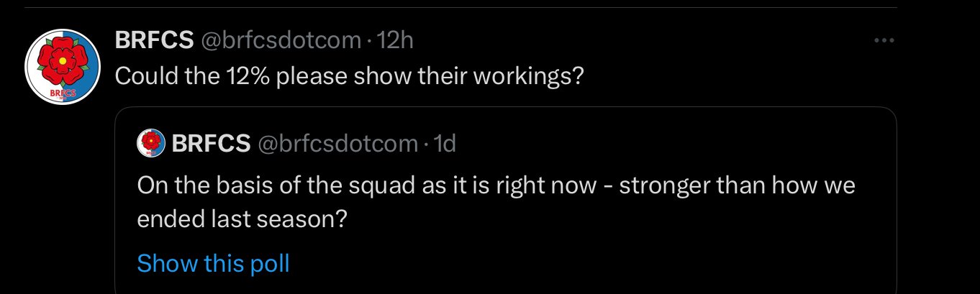This screenshot has height=294, width=980.
Task: Open the tweet permalink via 12h timestamp
Action: pos(395,41)
